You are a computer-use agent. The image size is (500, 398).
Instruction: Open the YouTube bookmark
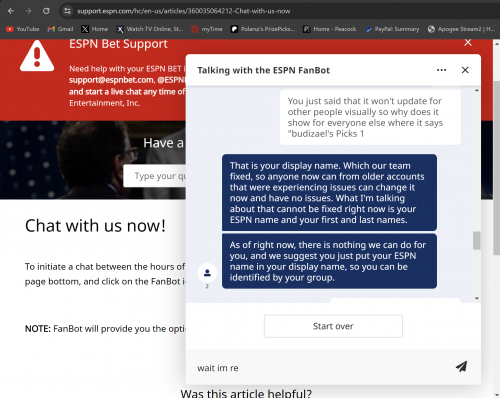pos(23,29)
